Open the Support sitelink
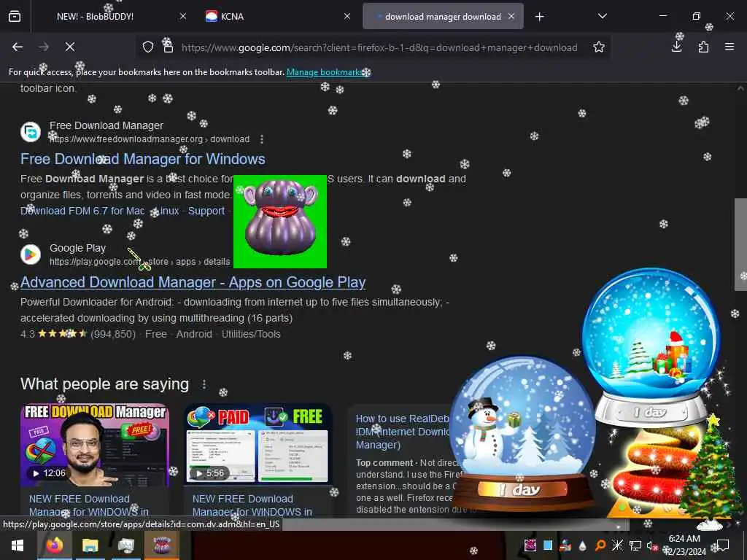Viewport: 747px width, 560px height. [x=206, y=211]
